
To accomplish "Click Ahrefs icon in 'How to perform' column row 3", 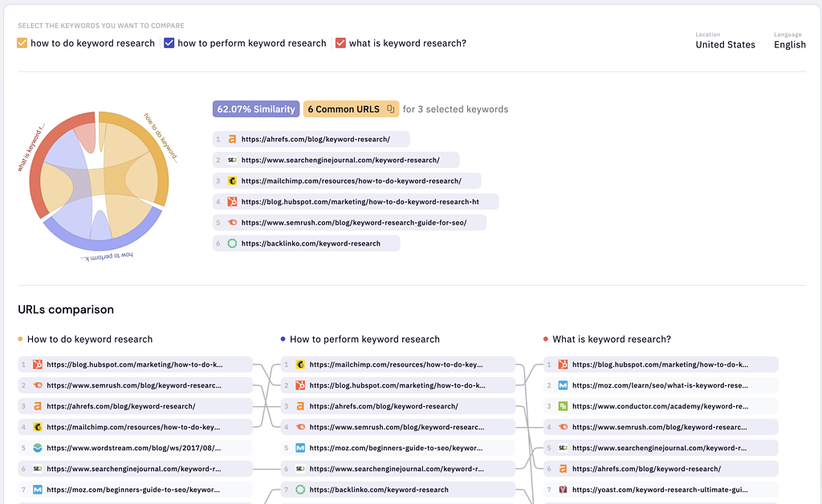I will [300, 406].
